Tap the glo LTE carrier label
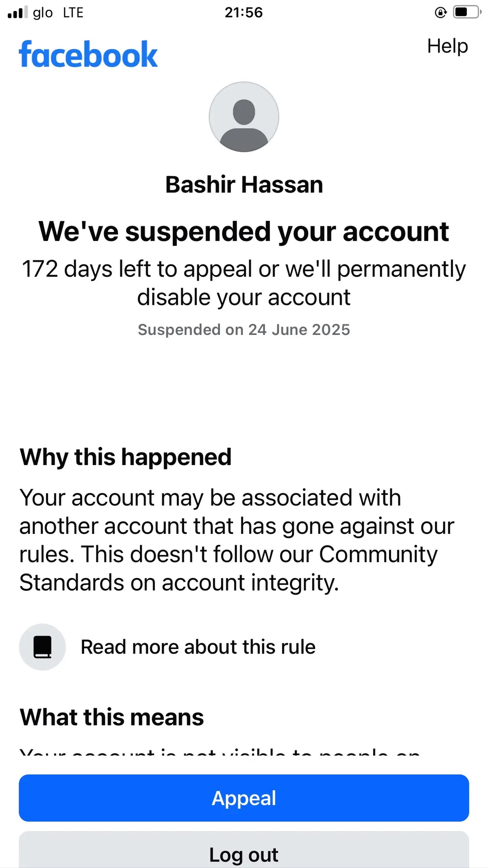 [58, 13]
